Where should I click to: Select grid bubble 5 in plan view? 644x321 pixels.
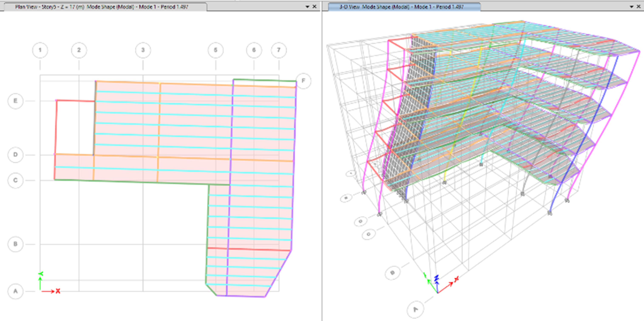click(215, 50)
